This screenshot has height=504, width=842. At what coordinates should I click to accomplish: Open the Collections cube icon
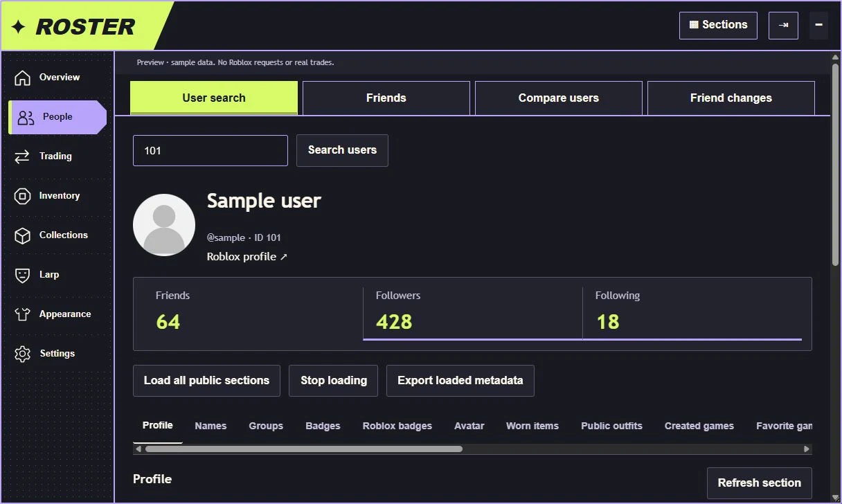pyautogui.click(x=22, y=235)
